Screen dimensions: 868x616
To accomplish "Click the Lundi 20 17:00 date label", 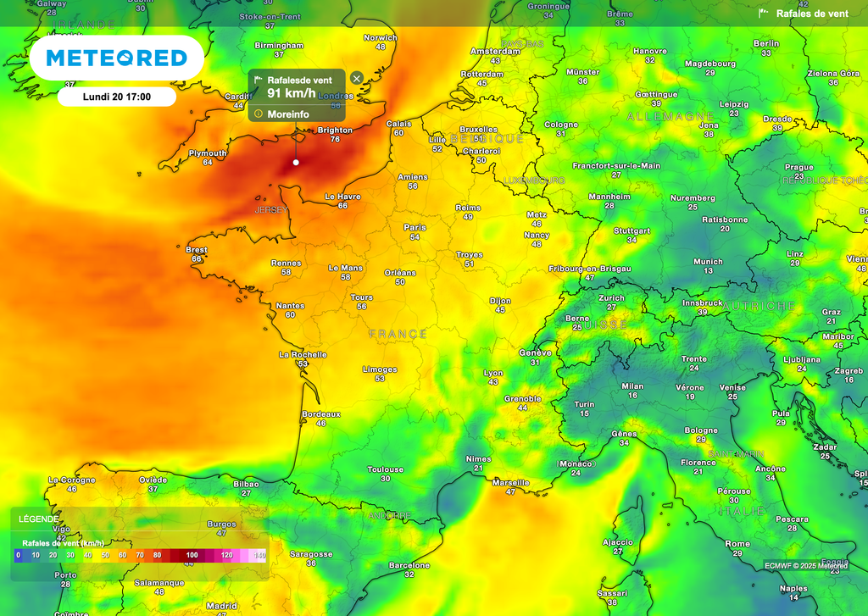I will [x=117, y=97].
